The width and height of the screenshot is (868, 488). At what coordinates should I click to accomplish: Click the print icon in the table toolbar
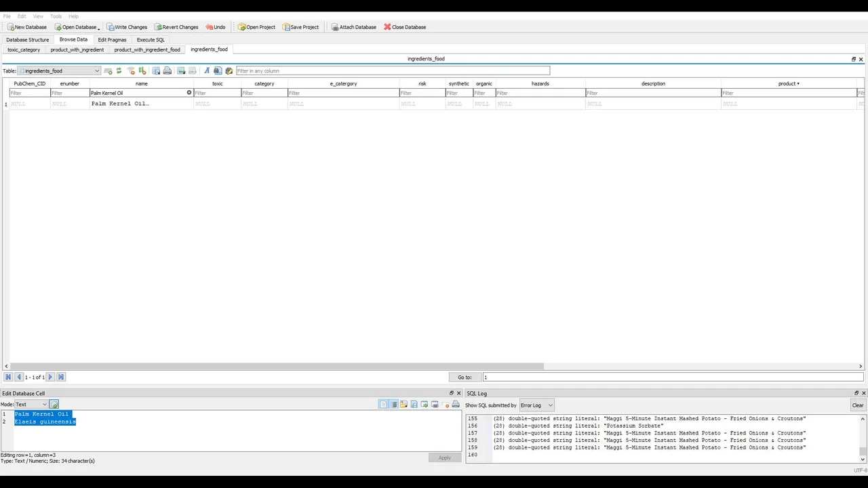[x=167, y=70]
